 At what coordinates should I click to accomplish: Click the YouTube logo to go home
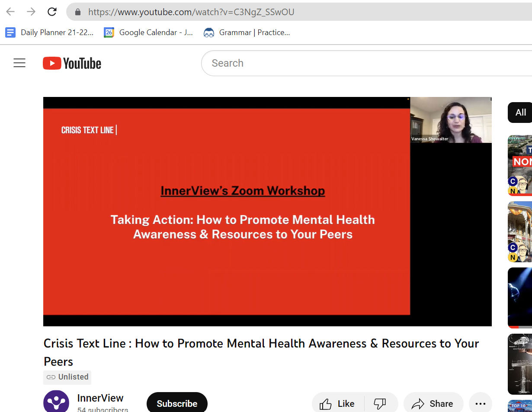click(72, 63)
